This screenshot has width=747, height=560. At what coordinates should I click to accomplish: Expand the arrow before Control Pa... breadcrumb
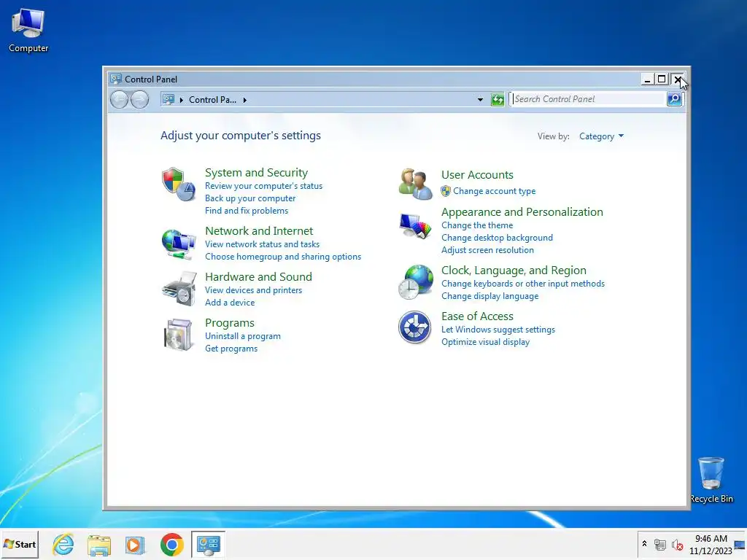point(182,100)
